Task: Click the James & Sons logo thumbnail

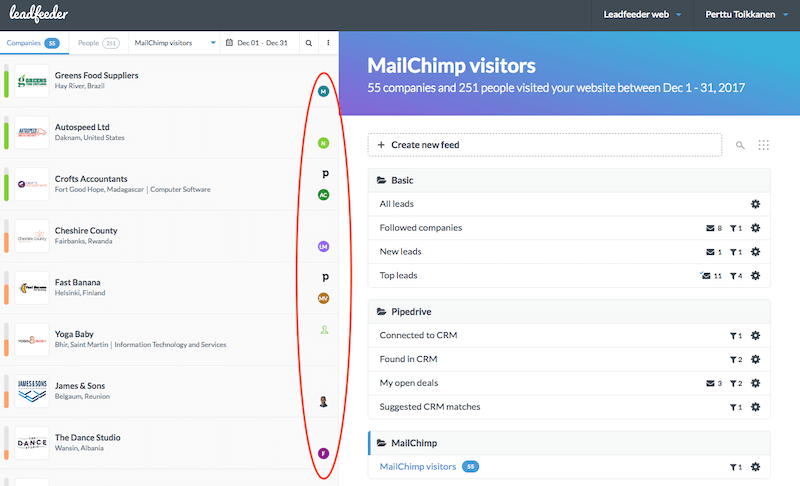Action: pyautogui.click(x=32, y=391)
